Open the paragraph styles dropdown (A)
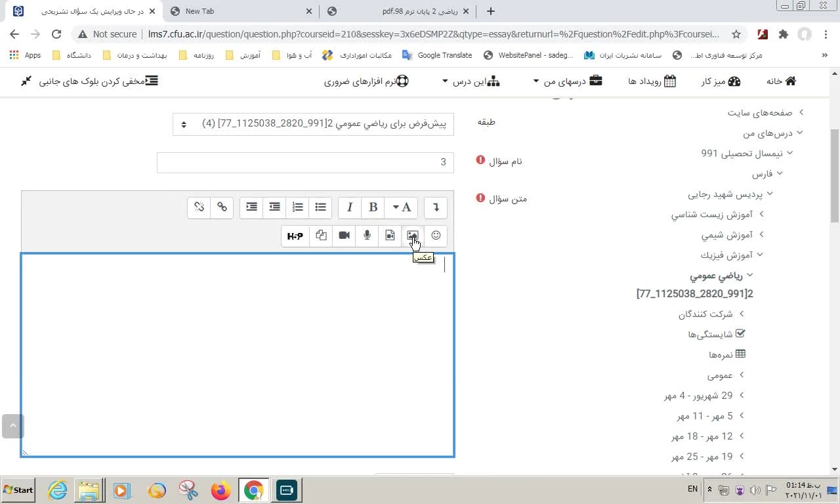This screenshot has height=504, width=840. pos(401,207)
